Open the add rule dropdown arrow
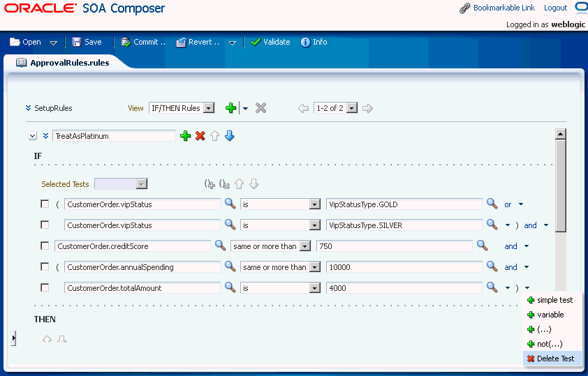The image size is (588, 376). (245, 109)
